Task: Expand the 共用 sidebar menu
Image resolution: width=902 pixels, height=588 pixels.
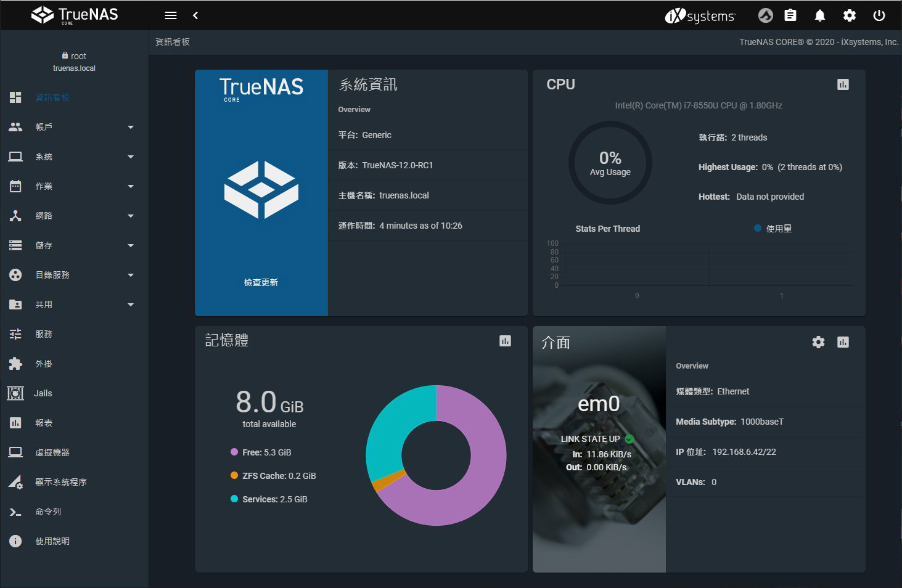Action: click(x=74, y=304)
